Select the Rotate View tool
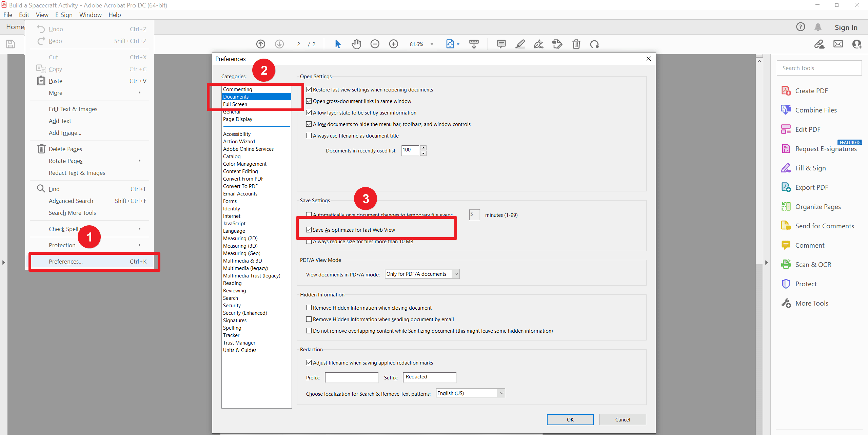Image resolution: width=868 pixels, height=435 pixels. 594,44
